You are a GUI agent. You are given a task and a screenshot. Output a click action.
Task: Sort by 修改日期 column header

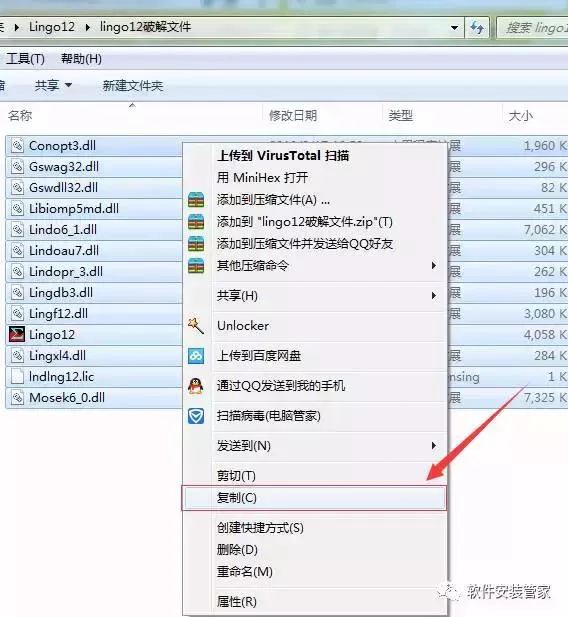coord(293,116)
